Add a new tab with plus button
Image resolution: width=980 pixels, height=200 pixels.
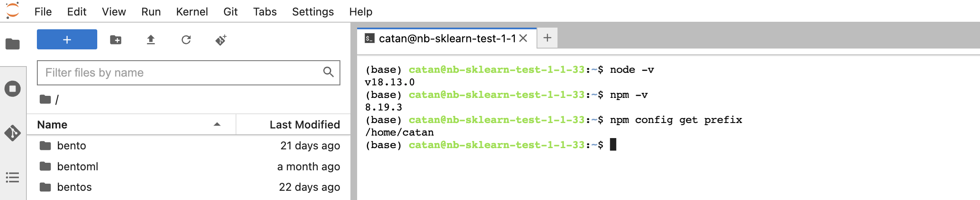click(547, 38)
